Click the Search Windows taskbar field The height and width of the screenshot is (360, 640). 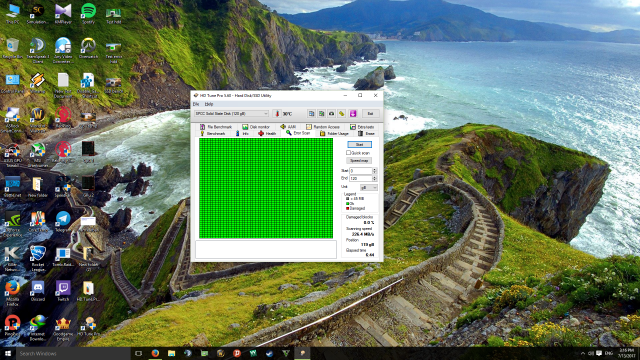[x=73, y=353]
